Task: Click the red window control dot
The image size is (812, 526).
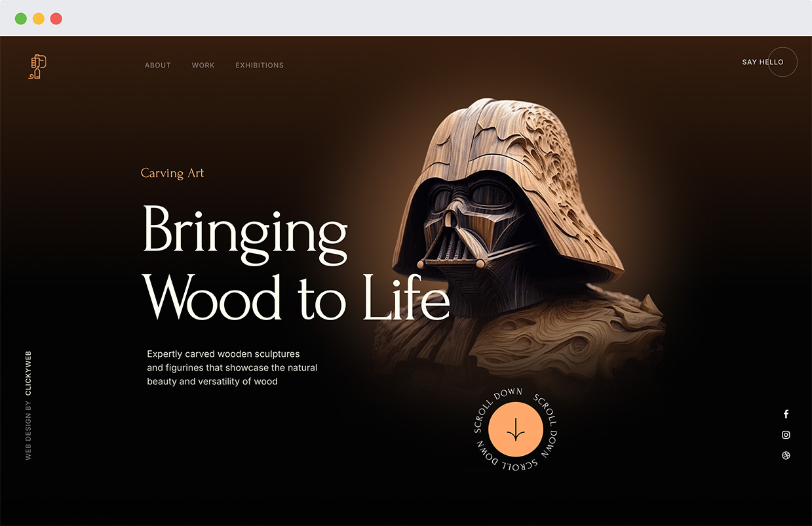Action: click(x=56, y=18)
